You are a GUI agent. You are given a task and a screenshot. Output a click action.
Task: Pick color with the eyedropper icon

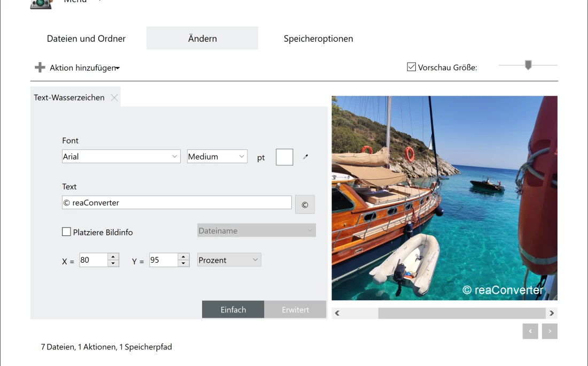tap(306, 157)
